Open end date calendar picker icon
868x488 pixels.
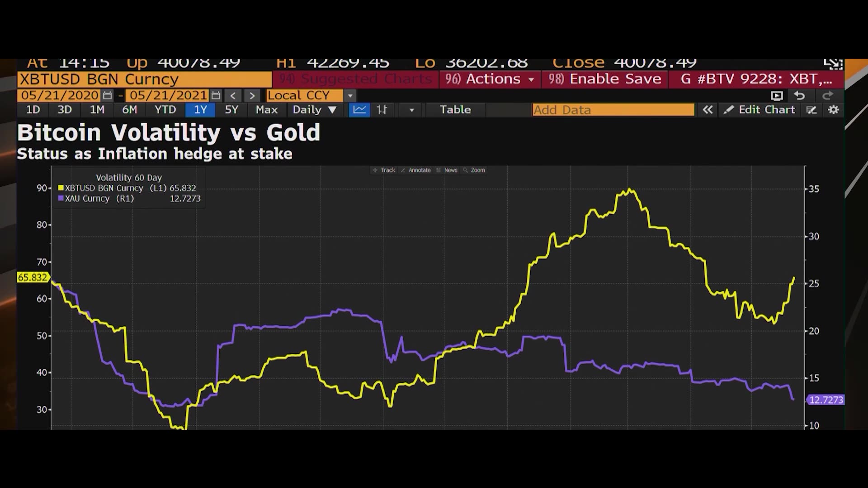tap(216, 95)
